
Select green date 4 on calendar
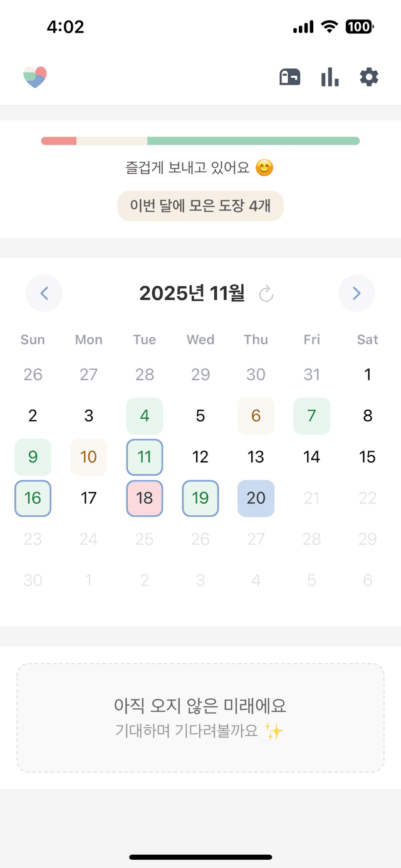pos(145,416)
